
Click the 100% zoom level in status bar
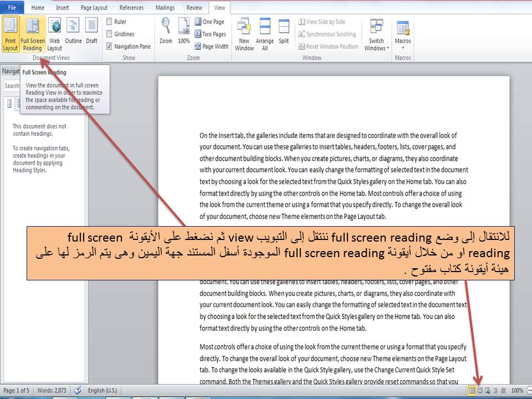click(x=516, y=391)
